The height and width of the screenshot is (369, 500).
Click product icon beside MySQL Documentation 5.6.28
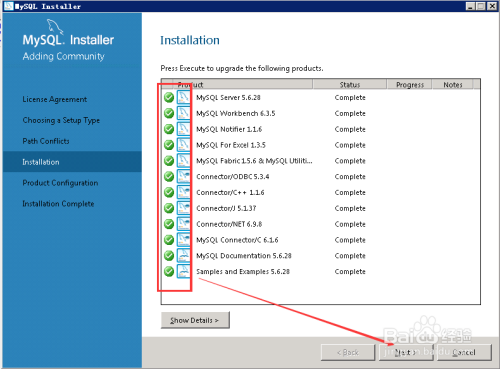[183, 256]
